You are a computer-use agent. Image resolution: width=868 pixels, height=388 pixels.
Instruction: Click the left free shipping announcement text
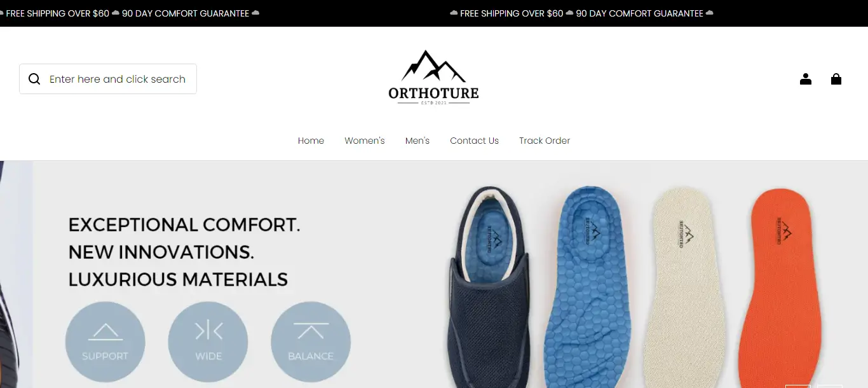tap(58, 13)
